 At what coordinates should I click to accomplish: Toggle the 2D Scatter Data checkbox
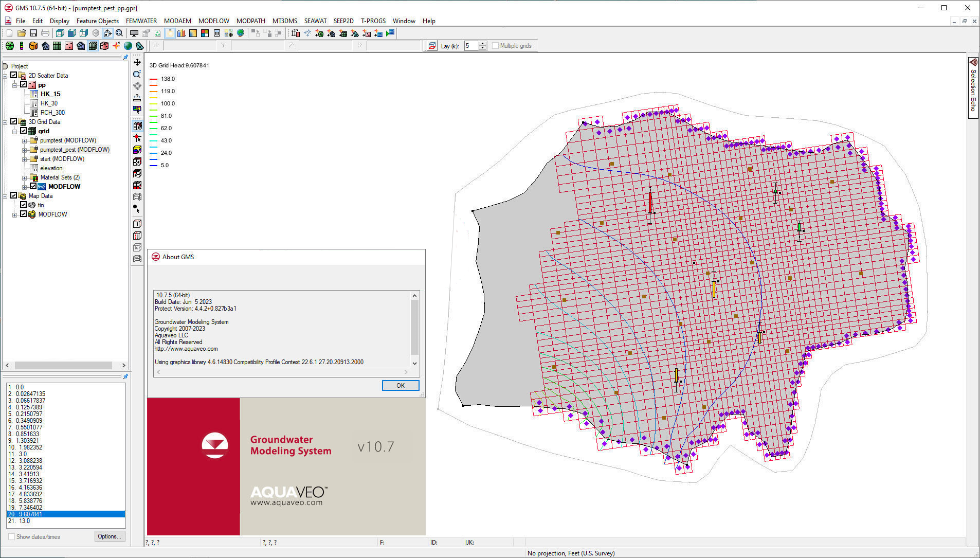14,75
